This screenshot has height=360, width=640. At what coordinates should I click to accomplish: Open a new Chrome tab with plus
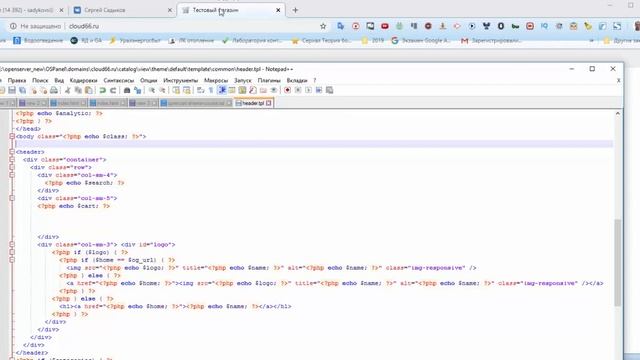[x=295, y=10]
